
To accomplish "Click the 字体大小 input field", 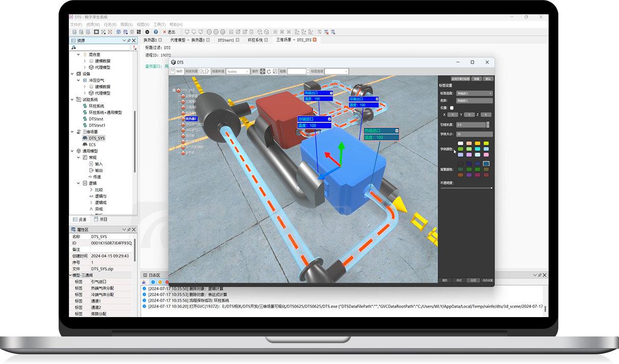I will (x=474, y=134).
